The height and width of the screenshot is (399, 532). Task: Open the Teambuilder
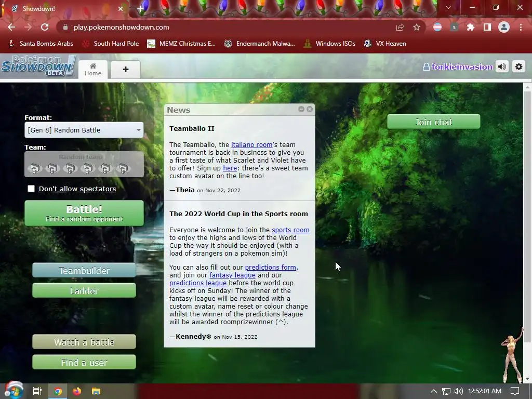click(x=84, y=270)
